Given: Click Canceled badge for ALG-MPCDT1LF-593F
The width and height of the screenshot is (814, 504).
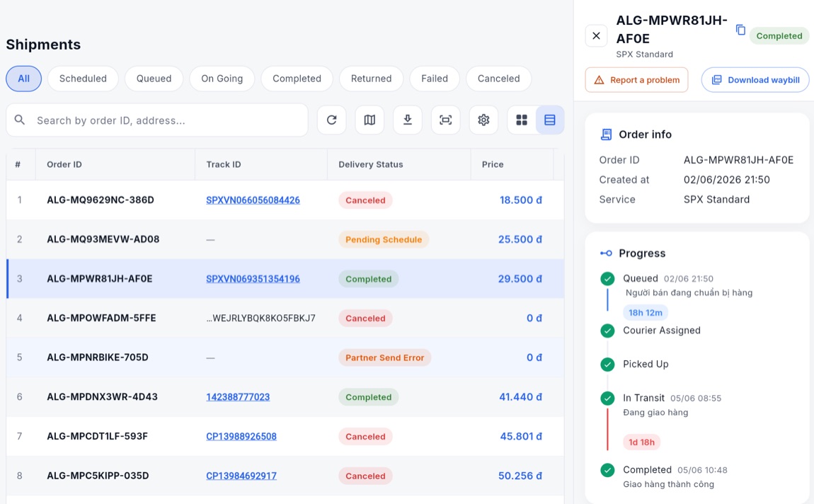Looking at the screenshot, I should click(x=365, y=437).
